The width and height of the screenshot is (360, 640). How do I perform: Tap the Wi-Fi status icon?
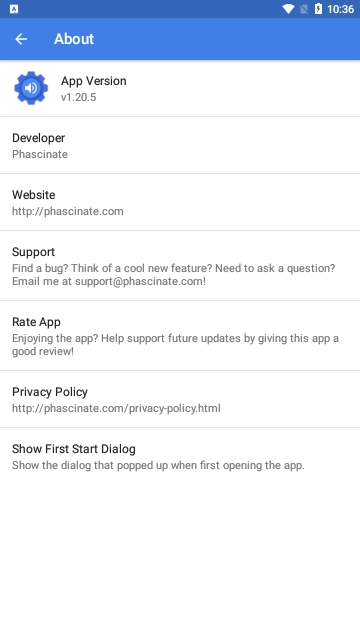pyautogui.click(x=288, y=9)
